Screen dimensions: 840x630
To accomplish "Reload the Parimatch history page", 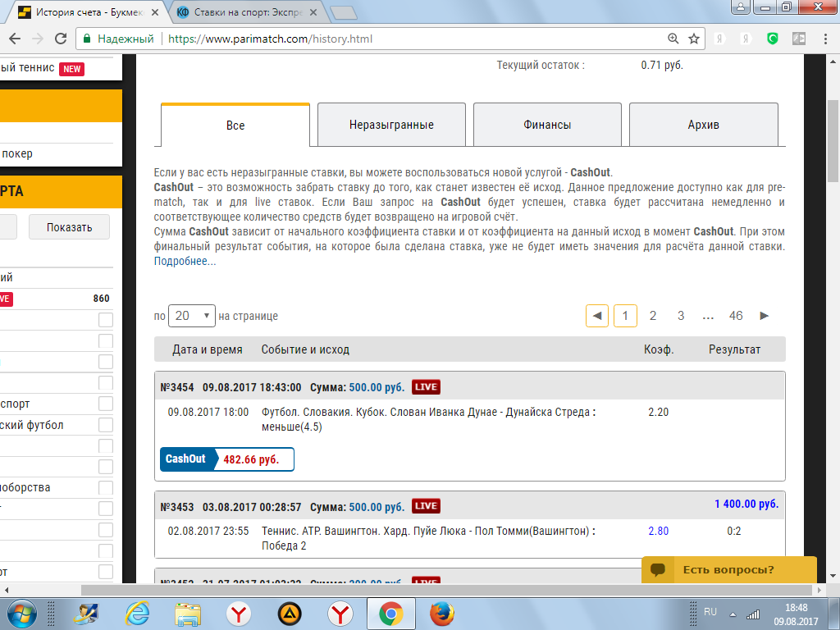I will (61, 39).
